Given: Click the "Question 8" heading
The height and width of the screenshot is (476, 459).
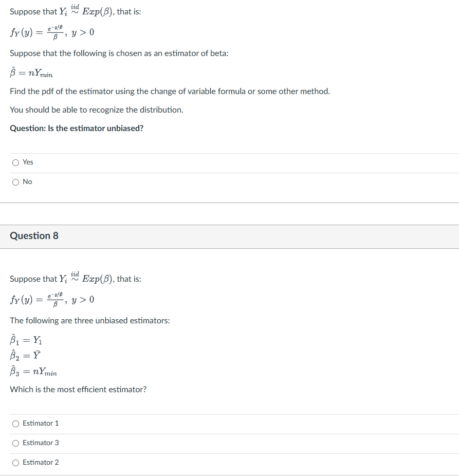Looking at the screenshot, I should click(34, 235).
